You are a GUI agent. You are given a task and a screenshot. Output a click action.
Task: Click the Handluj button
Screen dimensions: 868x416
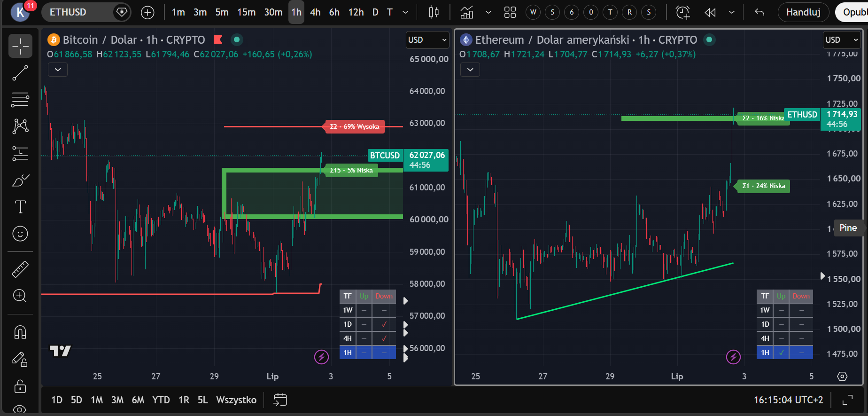click(803, 12)
